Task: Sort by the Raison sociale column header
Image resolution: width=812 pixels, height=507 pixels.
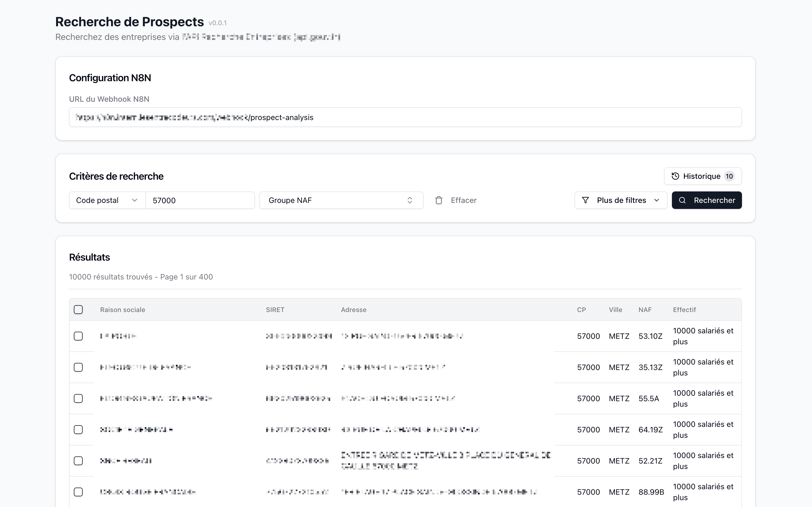Action: (x=122, y=310)
